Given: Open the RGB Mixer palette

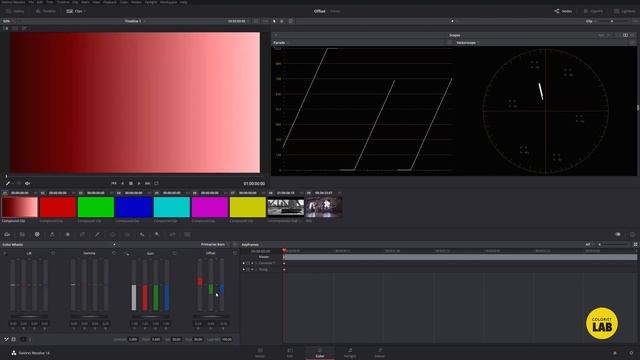Looking at the screenshot, I should [52, 235].
